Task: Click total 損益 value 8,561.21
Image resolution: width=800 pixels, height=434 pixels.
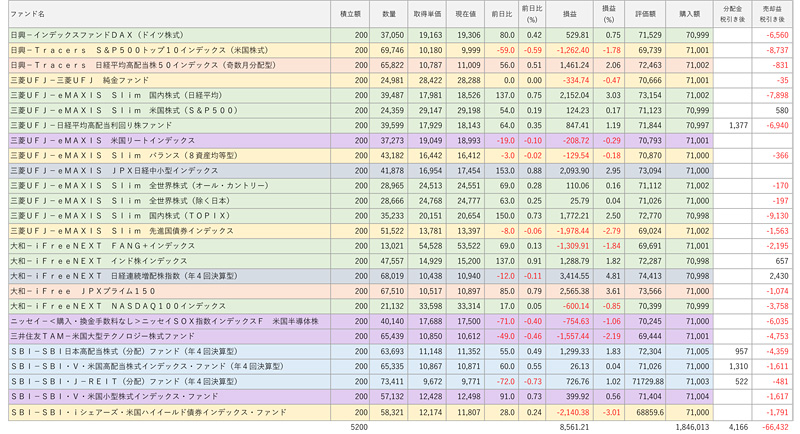Action: point(574,427)
